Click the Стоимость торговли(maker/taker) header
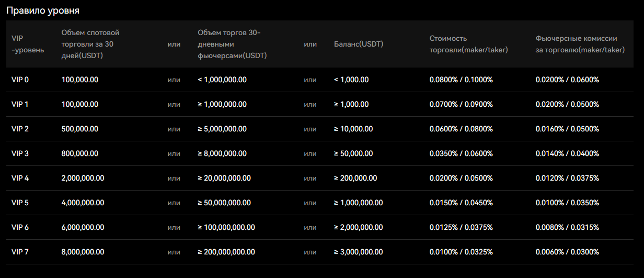This screenshot has height=278, width=644. (468, 44)
